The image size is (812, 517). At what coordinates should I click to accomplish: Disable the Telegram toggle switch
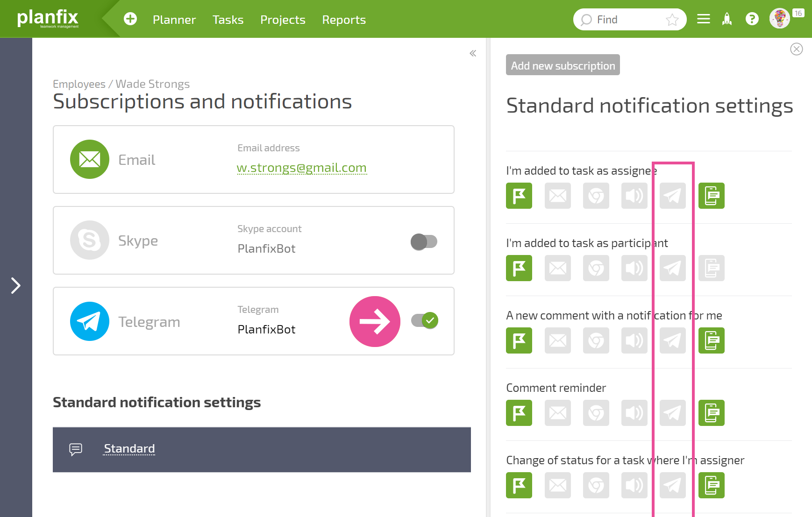click(425, 321)
